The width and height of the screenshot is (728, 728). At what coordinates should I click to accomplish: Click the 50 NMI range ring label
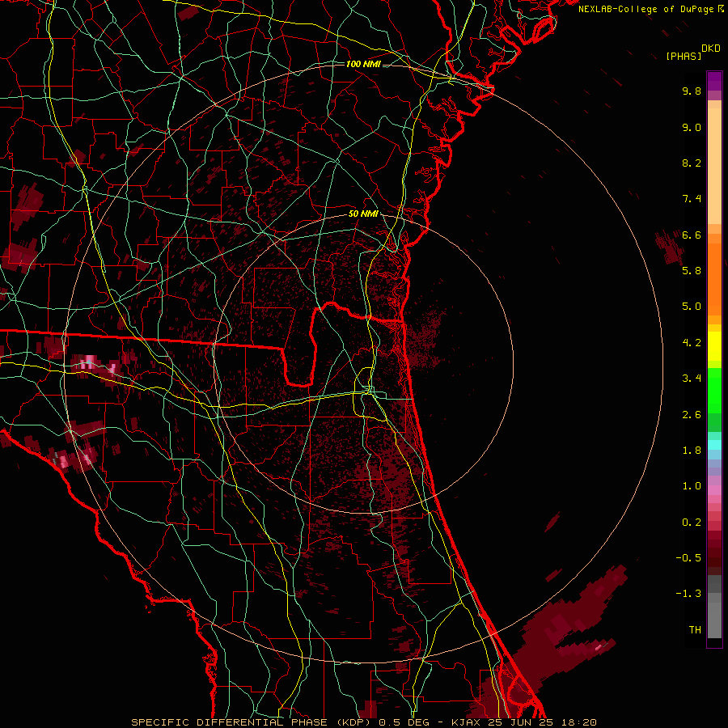[363, 214]
